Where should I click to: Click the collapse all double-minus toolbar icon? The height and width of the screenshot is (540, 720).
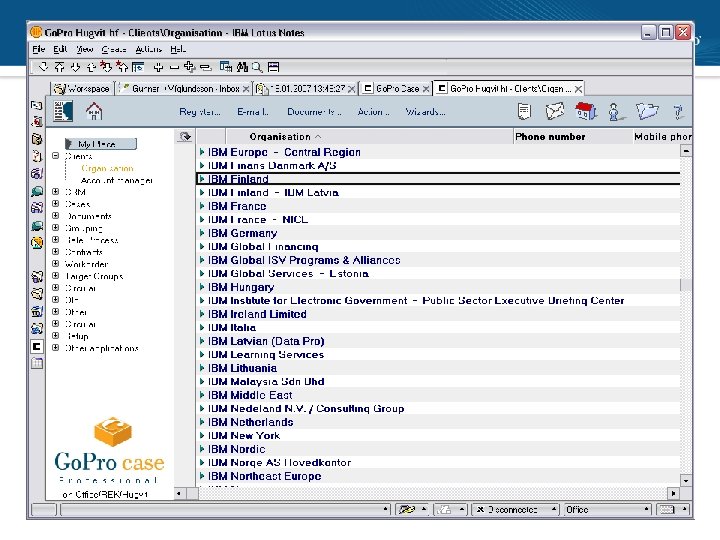point(205,68)
